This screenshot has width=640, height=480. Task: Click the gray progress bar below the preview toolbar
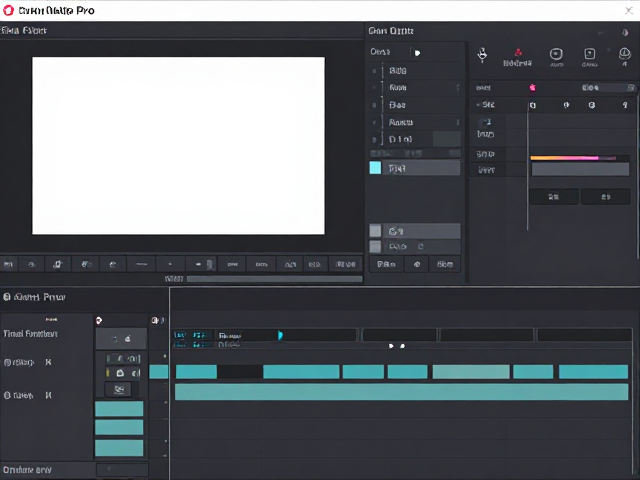coord(274,279)
